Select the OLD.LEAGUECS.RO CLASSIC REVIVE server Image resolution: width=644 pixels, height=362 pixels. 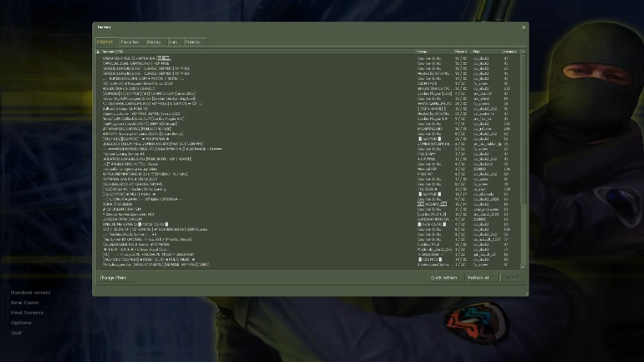308,184
